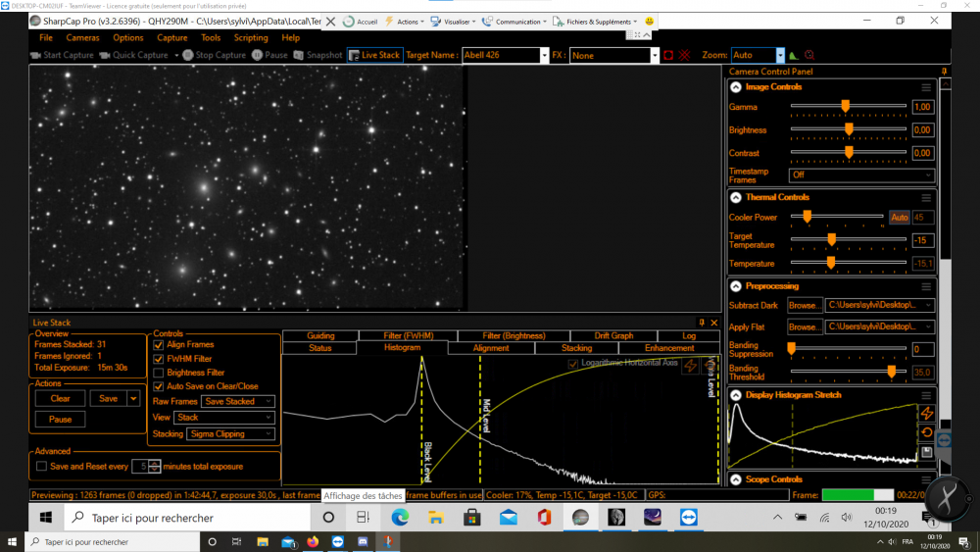980x552 pixels.
Task: Click Pause in the capture toolbar
Action: 270,55
